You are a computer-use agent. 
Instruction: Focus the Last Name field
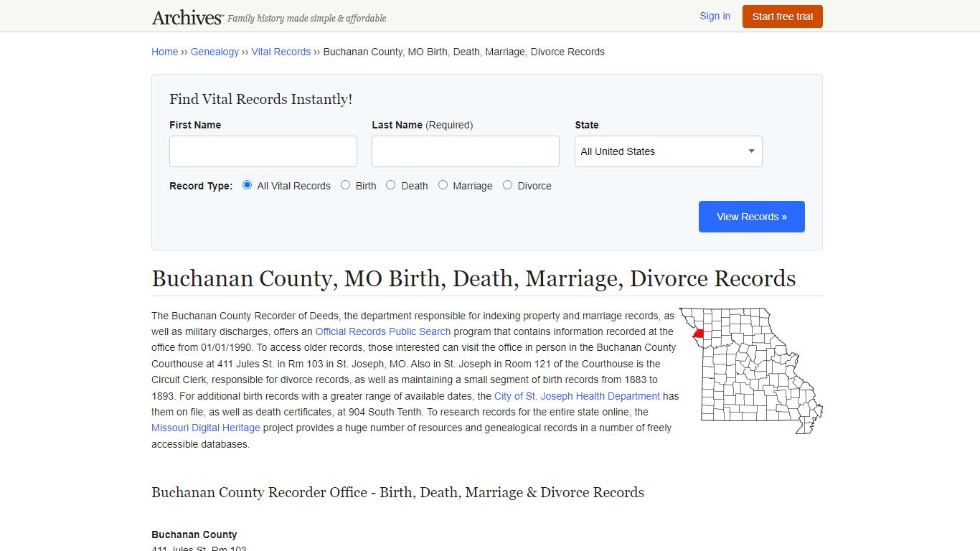[466, 151]
